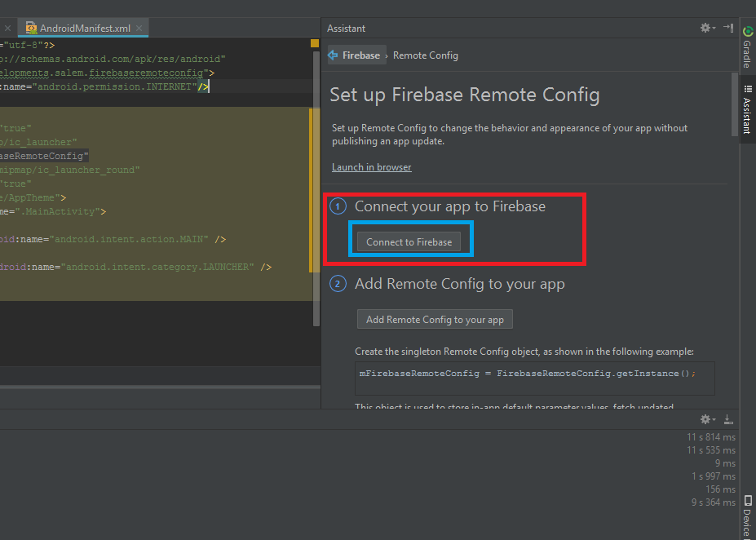756x540 pixels.
Task: Click the Connect to Firebase button
Action: click(x=410, y=241)
